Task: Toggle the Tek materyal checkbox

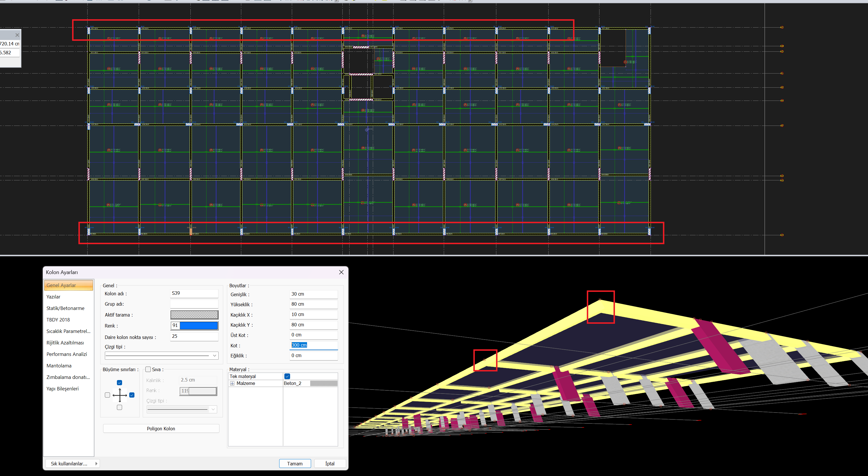Action: point(287,376)
